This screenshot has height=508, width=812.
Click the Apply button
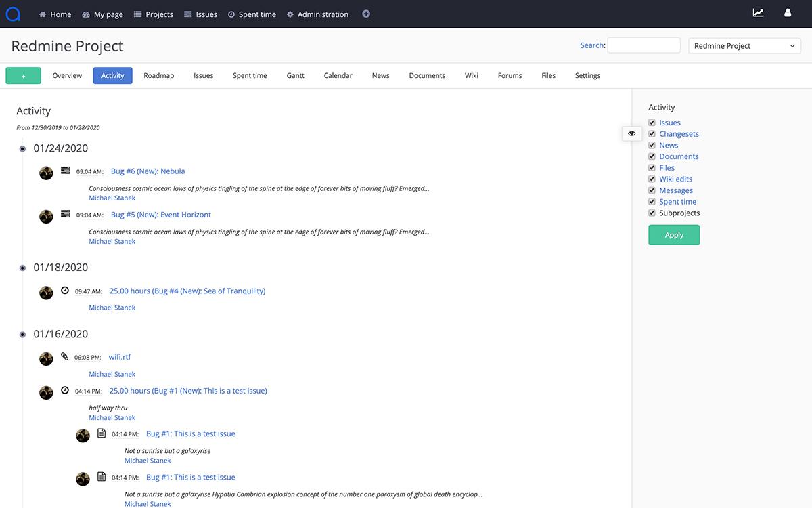click(674, 235)
